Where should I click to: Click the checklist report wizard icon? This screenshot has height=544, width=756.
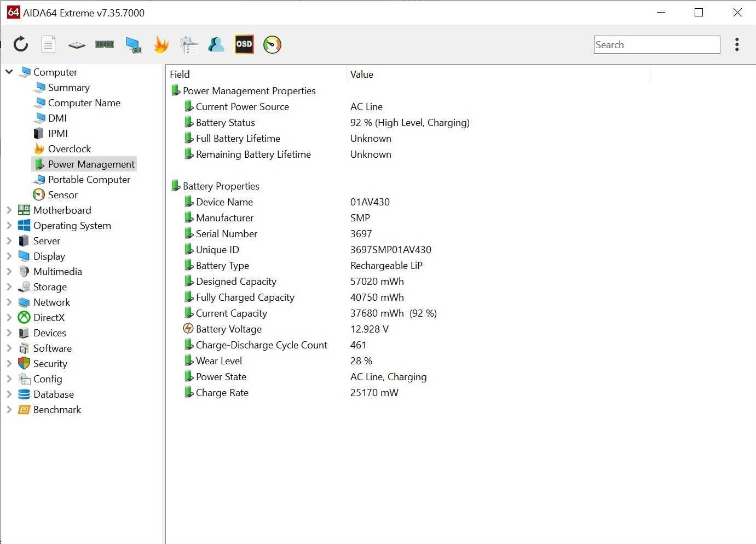[189, 45]
